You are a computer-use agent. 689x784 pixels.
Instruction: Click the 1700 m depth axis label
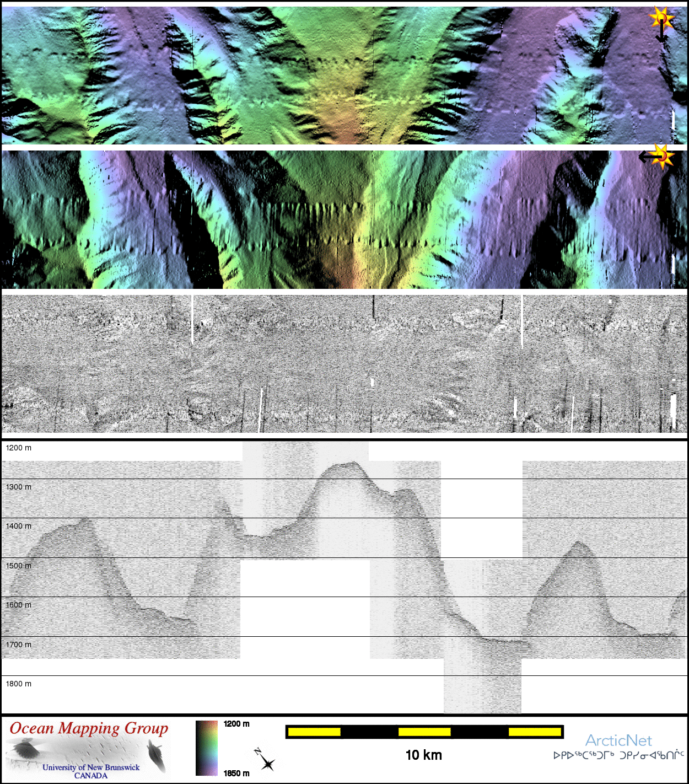point(19,645)
